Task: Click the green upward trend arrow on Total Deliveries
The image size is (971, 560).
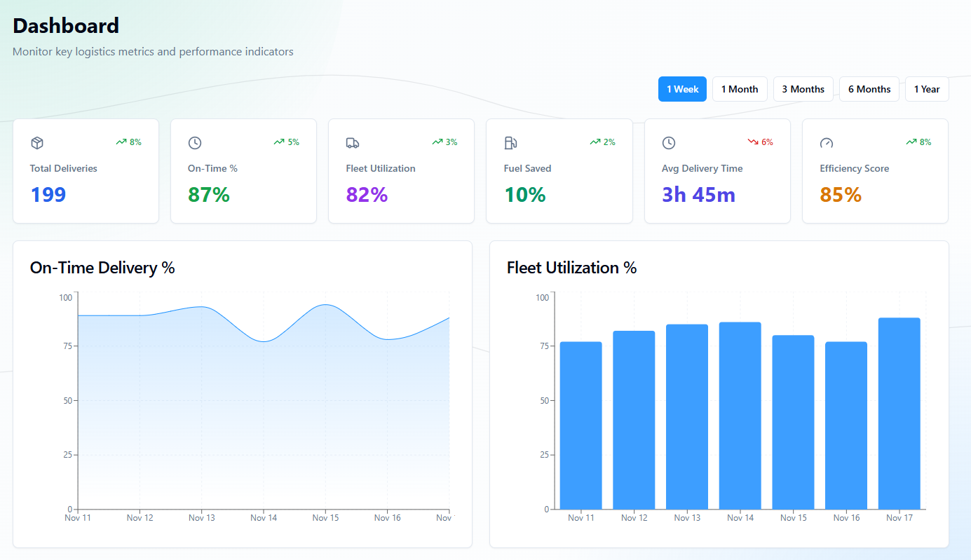Action: pyautogui.click(x=121, y=142)
